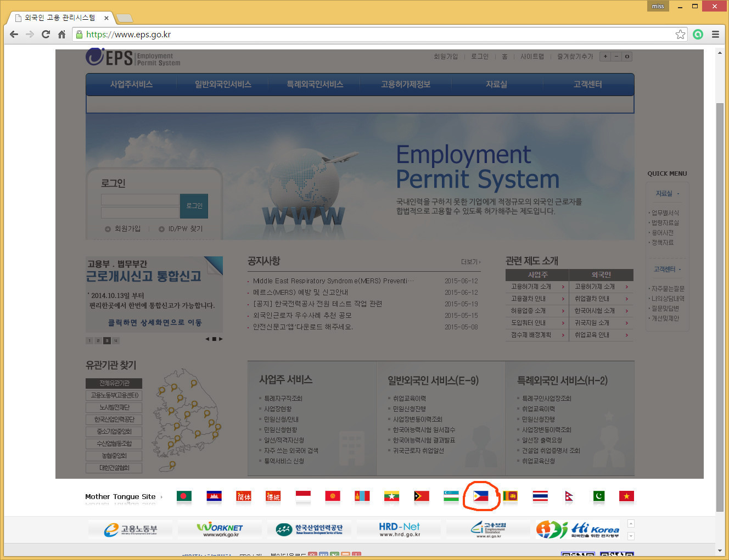Expand Quick Menu 자료실 section
This screenshot has height=560, width=729.
(667, 193)
